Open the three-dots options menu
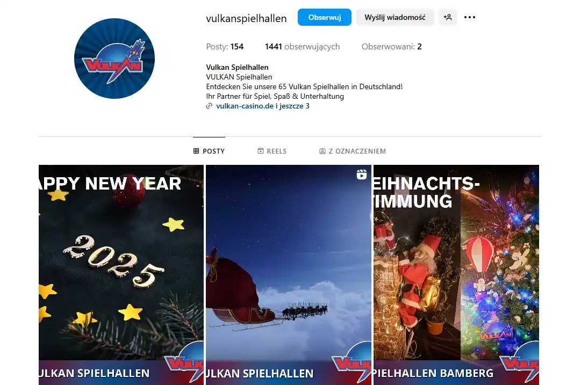 470,17
